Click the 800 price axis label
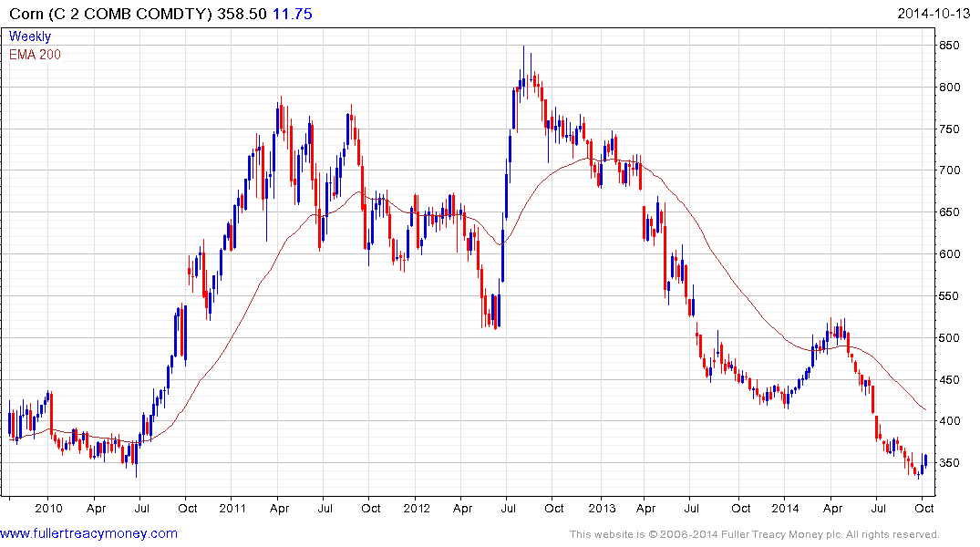Screen dimensions: 980x547 click(949, 88)
